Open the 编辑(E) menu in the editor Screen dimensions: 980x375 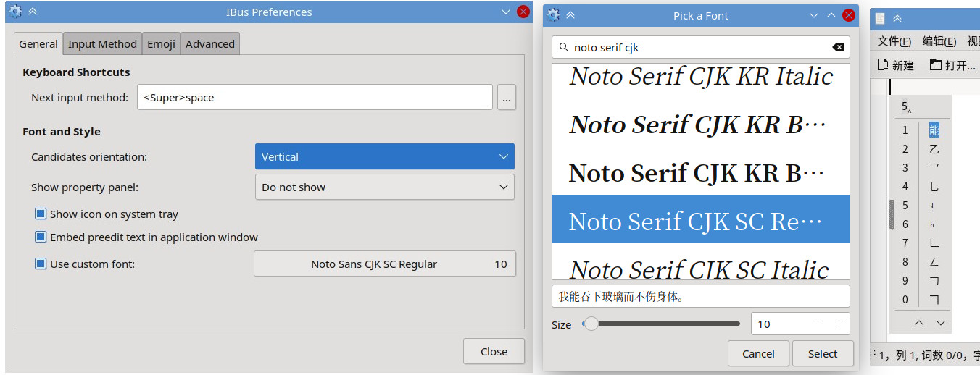pyautogui.click(x=939, y=41)
